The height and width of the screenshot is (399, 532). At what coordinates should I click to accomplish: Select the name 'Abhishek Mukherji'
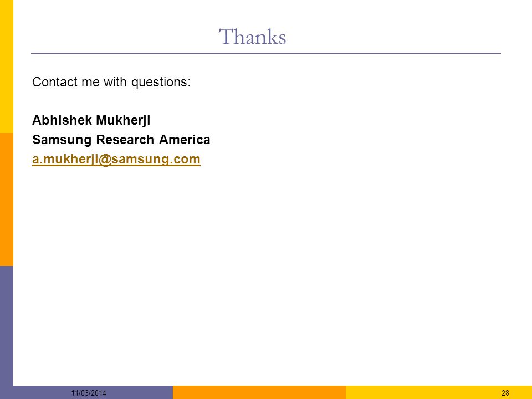click(x=91, y=120)
